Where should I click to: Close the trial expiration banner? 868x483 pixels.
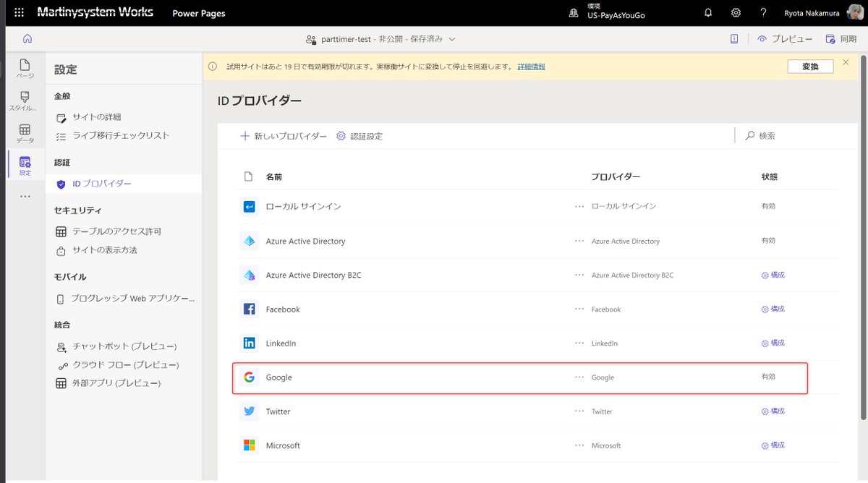click(x=846, y=63)
